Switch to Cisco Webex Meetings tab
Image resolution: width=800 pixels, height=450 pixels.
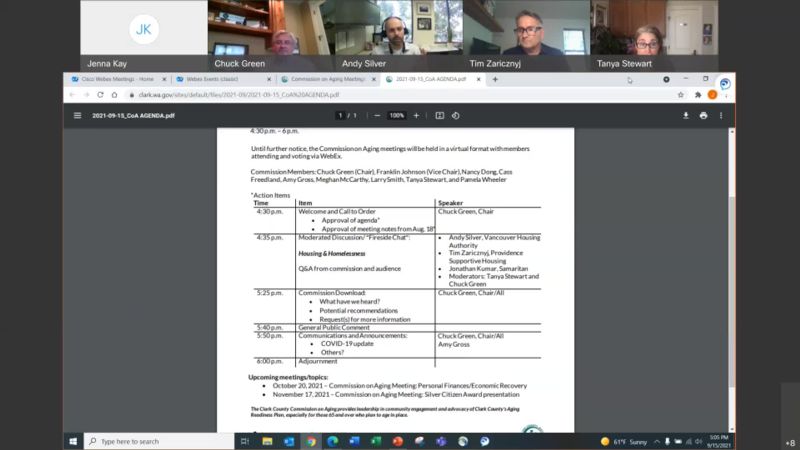coord(112,79)
